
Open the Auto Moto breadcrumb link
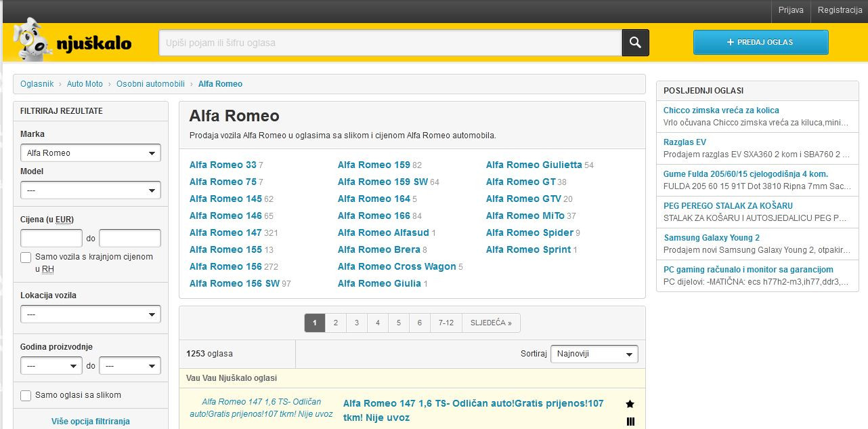coord(85,84)
